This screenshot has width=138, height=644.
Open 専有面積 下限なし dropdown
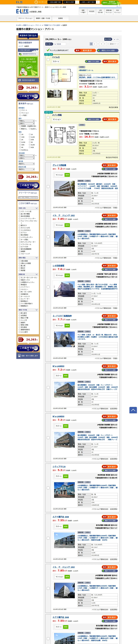(27, 156)
